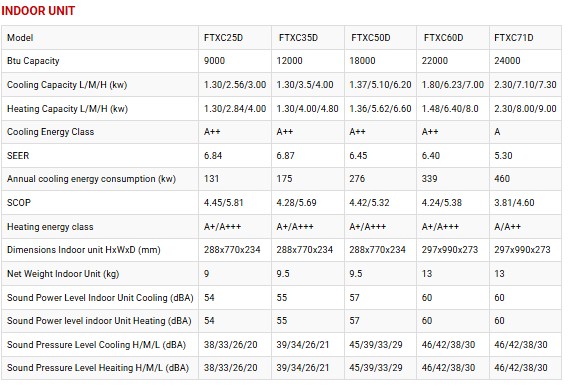This screenshot has width=570, height=385.
Task: Select the FTXC25D model column header
Action: coord(223,37)
